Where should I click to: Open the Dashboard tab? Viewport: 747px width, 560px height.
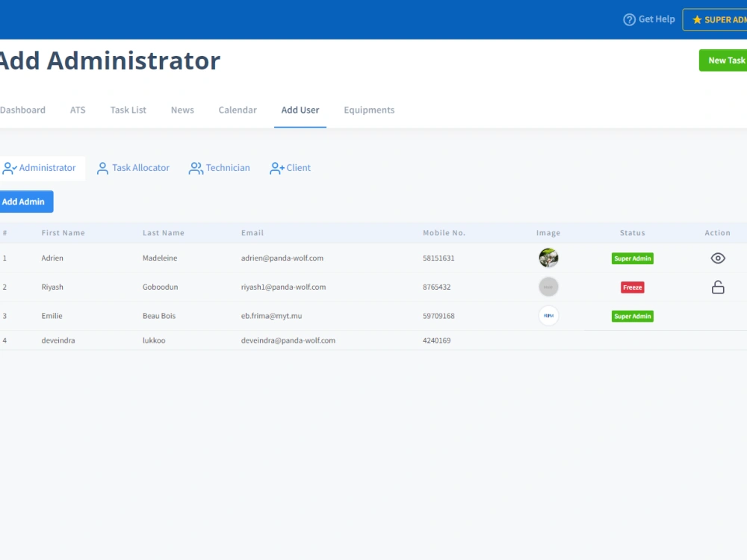click(x=22, y=110)
